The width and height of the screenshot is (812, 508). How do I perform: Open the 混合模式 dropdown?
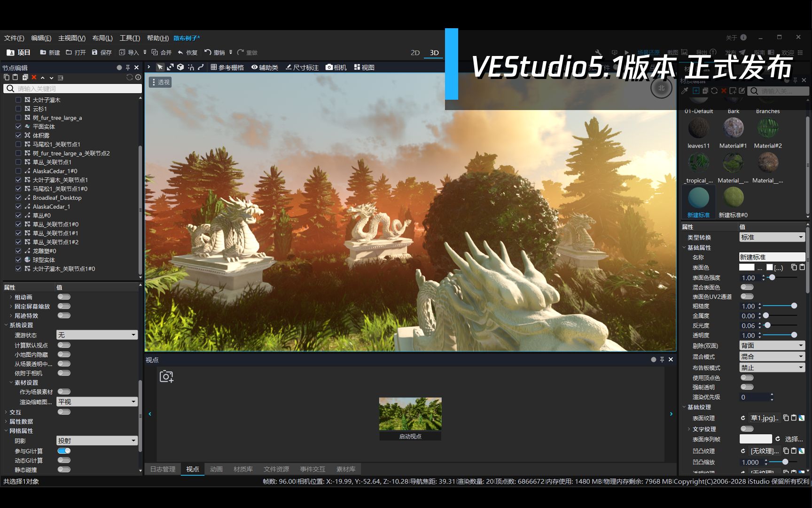772,357
